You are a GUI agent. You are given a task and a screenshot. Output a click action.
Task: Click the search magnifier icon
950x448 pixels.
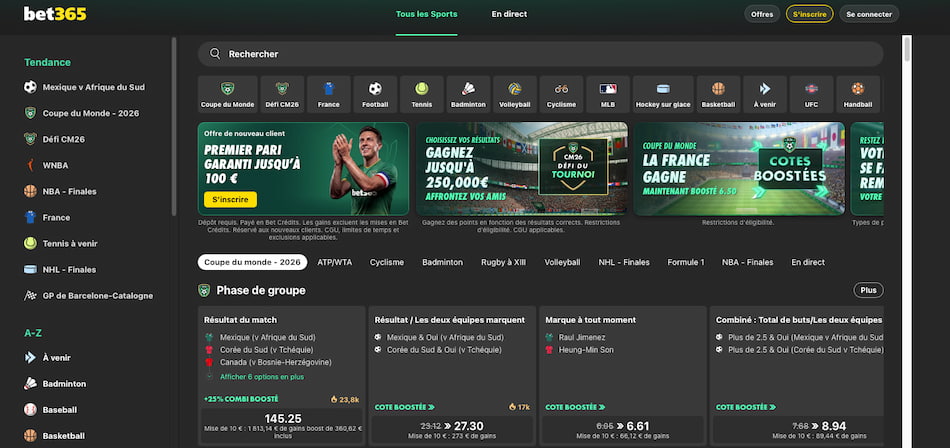point(215,54)
